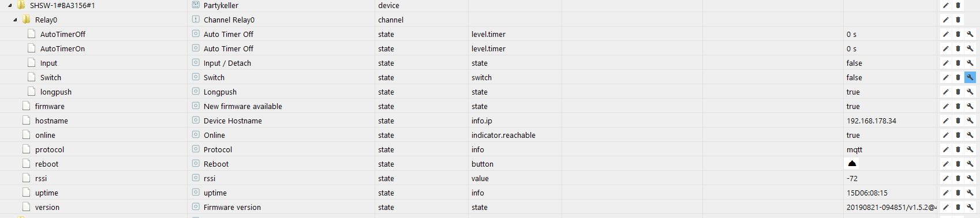This screenshot has height=218, width=980.
Task: Open wrench settings for the online state
Action: (970, 135)
